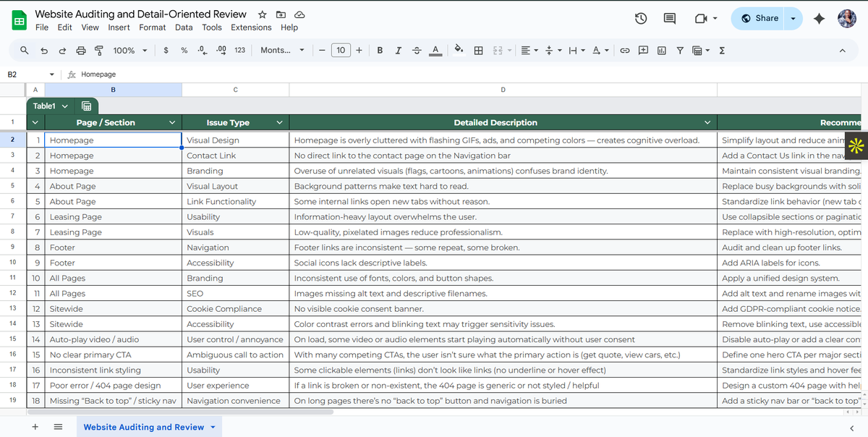Toggle Italic formatting

[399, 51]
